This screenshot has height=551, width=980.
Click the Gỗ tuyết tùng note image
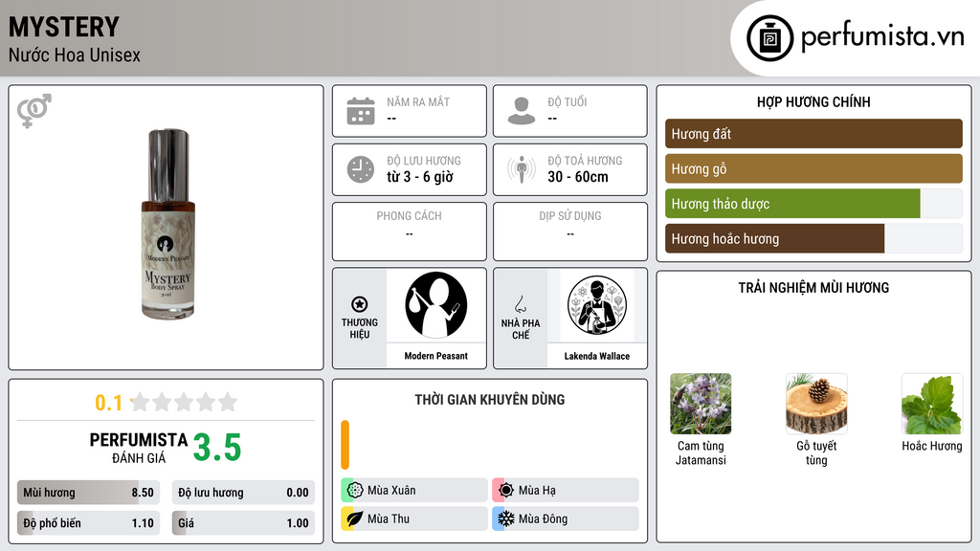click(x=816, y=404)
